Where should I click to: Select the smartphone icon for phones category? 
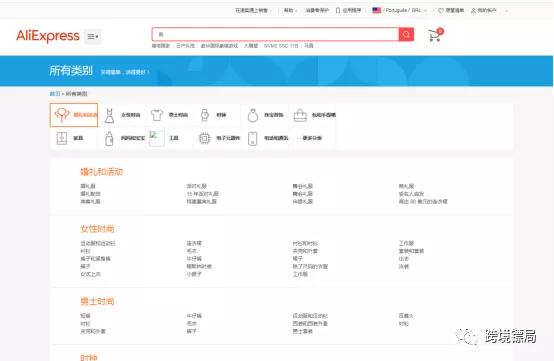pos(253,138)
